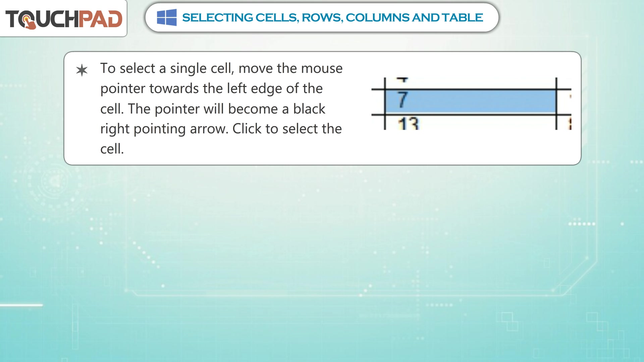Click the word ROWS in the title

322,17
